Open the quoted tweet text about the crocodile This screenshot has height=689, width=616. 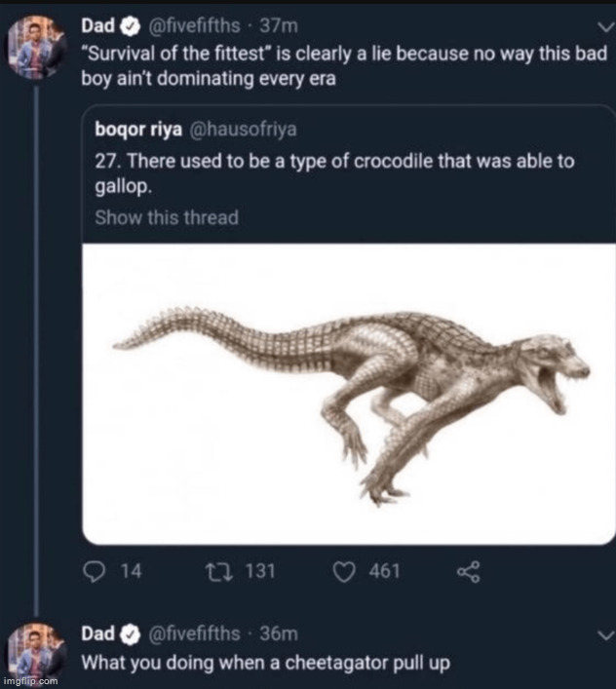tap(334, 173)
